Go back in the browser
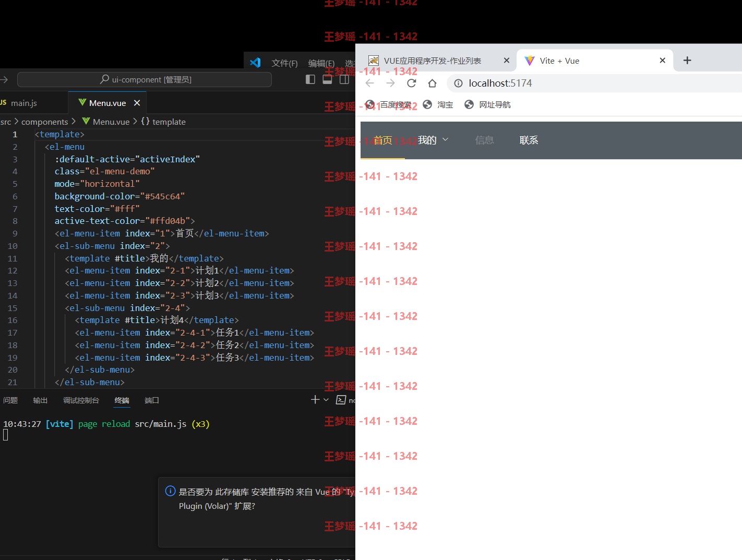The height and width of the screenshot is (560, 742). point(370,83)
